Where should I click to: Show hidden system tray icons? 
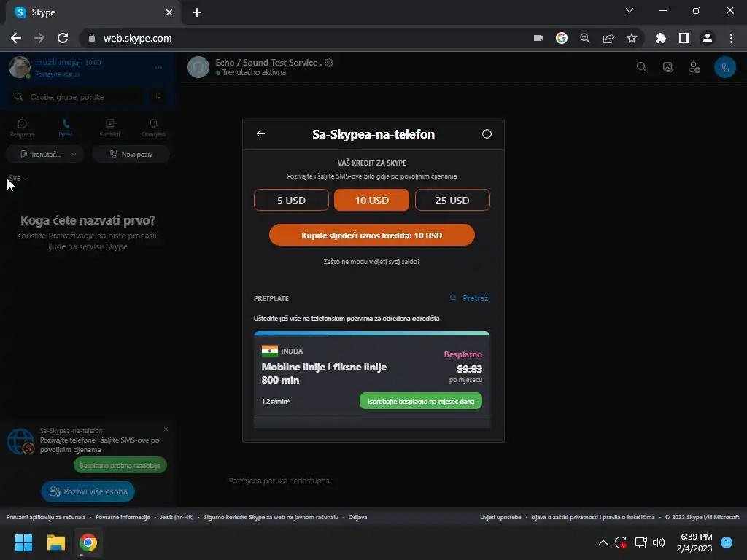click(603, 542)
